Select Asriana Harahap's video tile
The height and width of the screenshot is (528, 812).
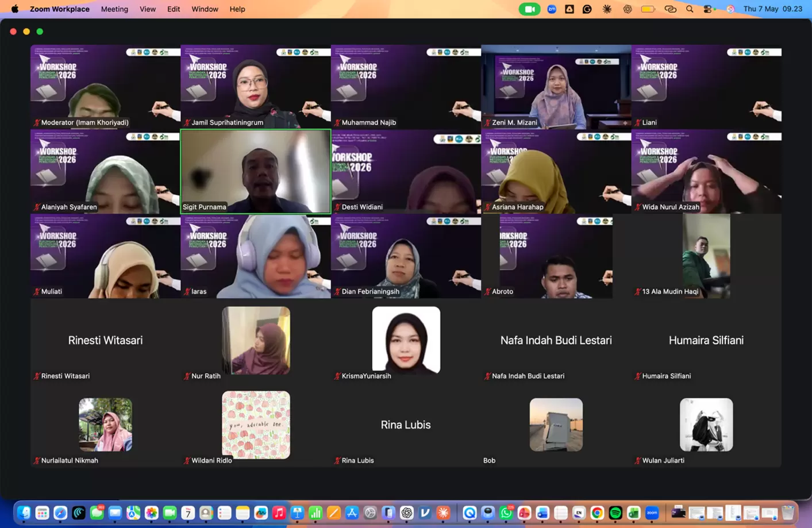(x=556, y=171)
